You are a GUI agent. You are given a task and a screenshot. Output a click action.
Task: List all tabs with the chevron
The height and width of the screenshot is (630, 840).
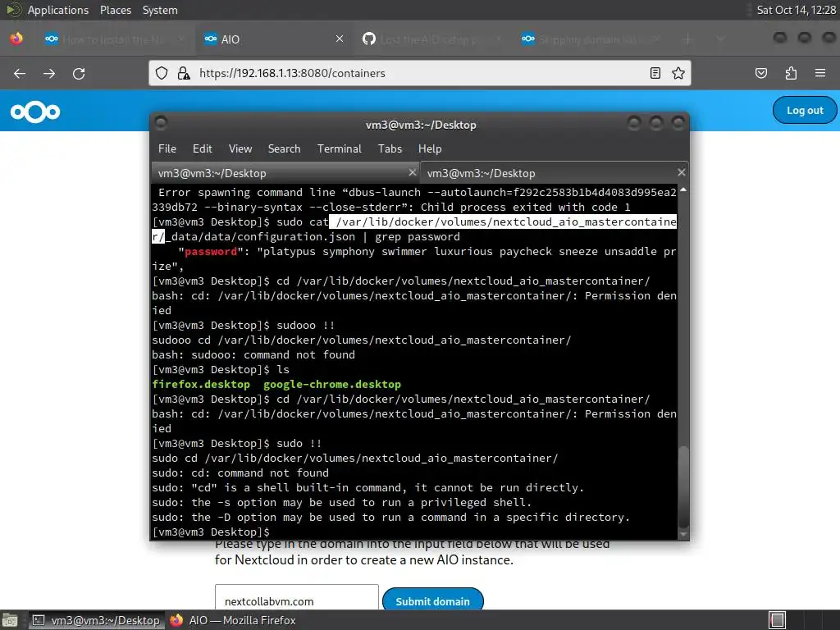coord(720,39)
